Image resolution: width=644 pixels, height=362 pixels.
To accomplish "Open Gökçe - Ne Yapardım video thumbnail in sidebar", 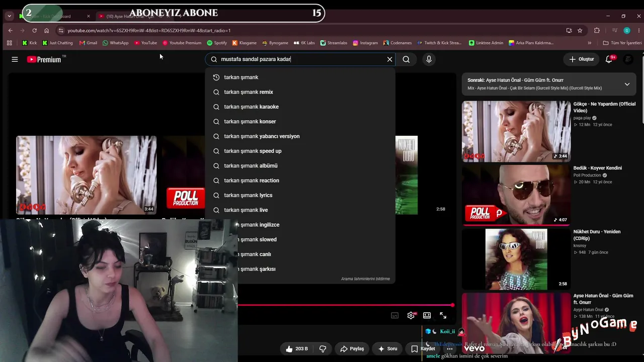I will (x=516, y=131).
